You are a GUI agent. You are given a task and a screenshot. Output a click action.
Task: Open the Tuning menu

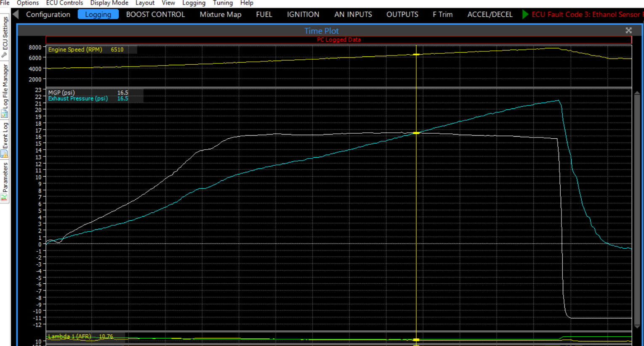(223, 3)
